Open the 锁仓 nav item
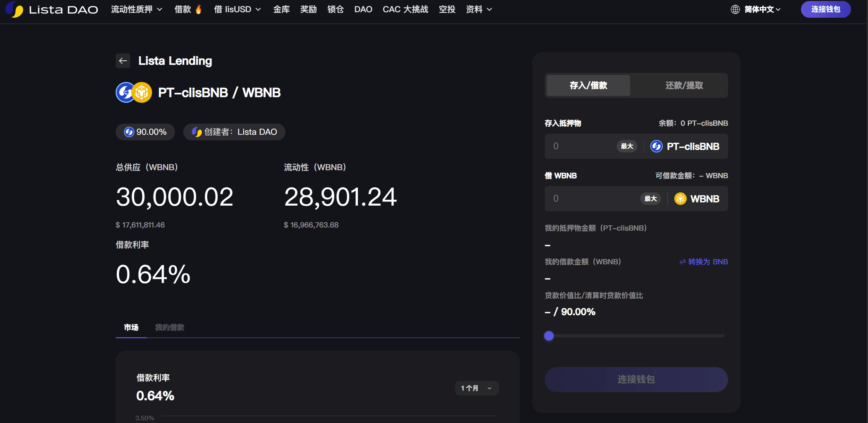Image resolution: width=868 pixels, height=423 pixels. tap(335, 9)
